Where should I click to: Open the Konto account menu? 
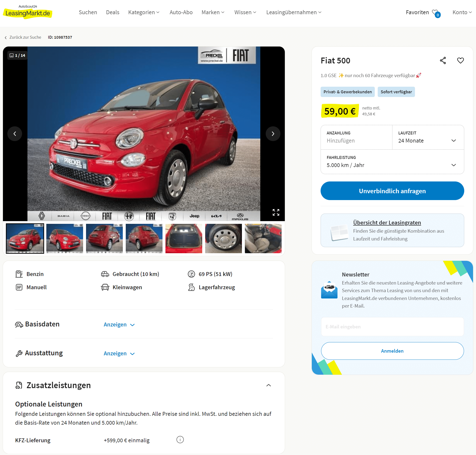(462, 12)
